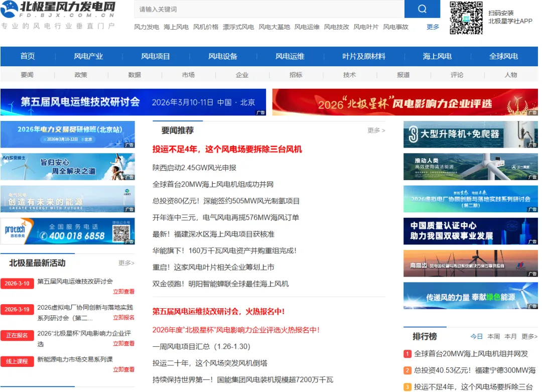Open the protech 400 018 6858 banner
Viewport: 542px width, 392px height.
(x=67, y=231)
